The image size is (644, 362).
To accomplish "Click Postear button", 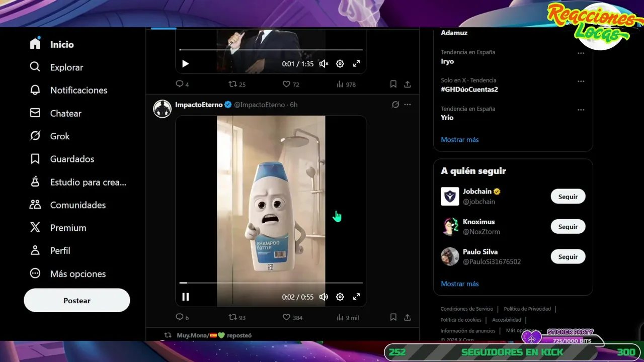I will coord(77,300).
